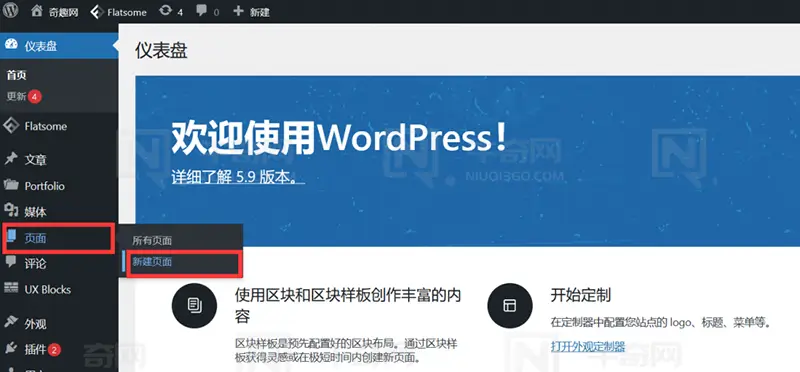Open the Portfolio menu

click(59, 186)
